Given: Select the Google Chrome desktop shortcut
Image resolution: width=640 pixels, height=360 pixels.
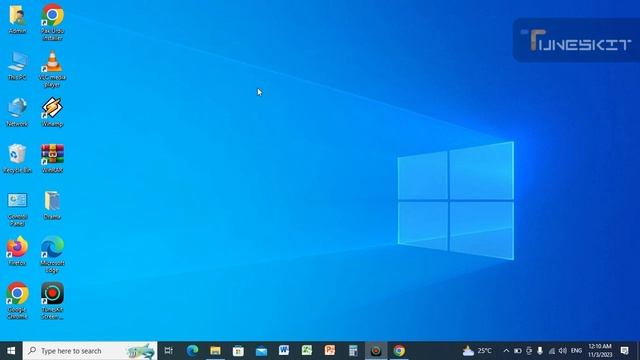Looking at the screenshot, I should pos(17,301).
